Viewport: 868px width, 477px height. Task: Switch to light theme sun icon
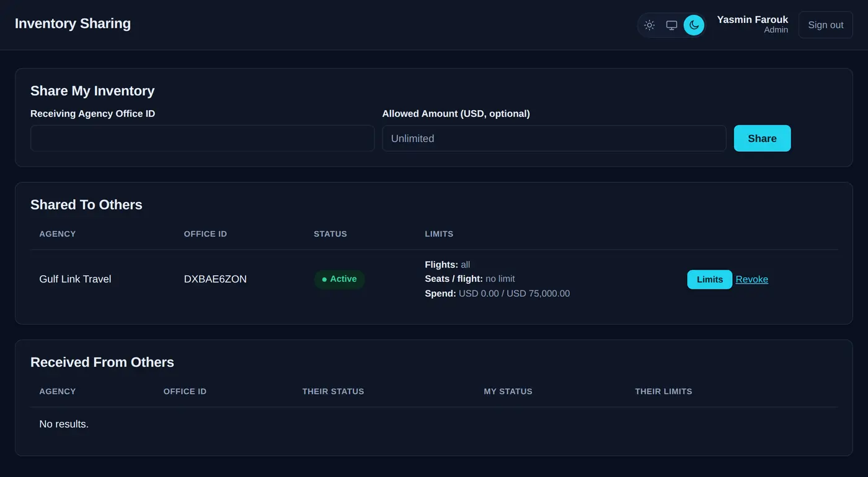point(649,25)
